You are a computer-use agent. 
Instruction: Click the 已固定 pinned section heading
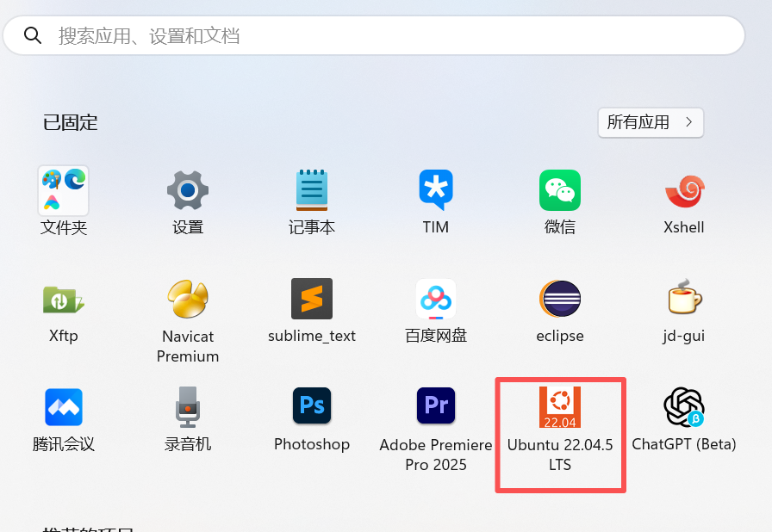71,122
